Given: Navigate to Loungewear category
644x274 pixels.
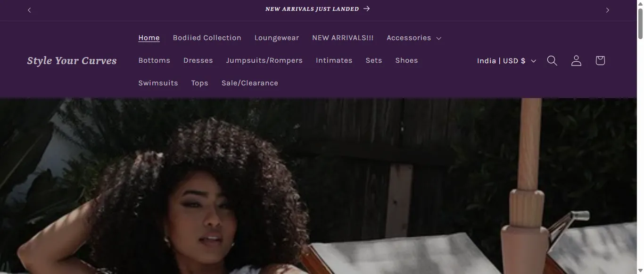Looking at the screenshot, I should [277, 38].
